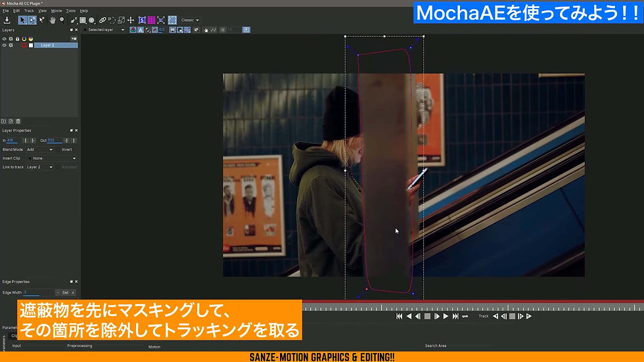Click the In frame value field
644x362 pixels.
[12, 141]
